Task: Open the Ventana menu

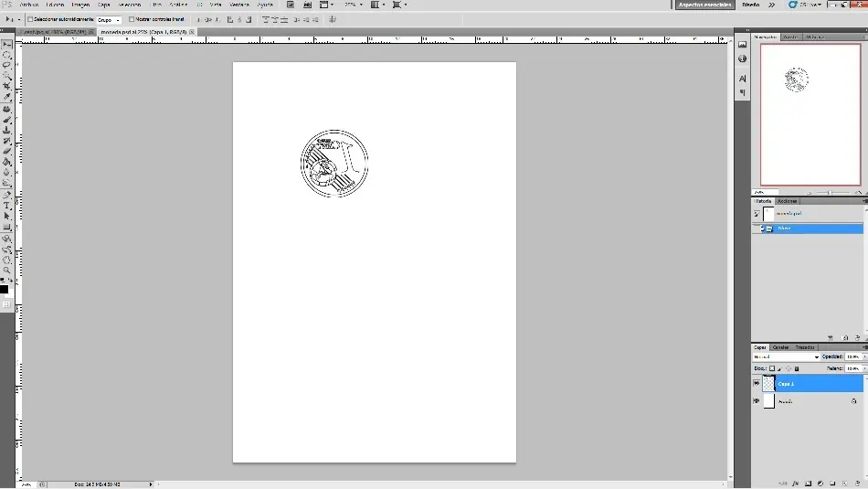Action: 239,5
